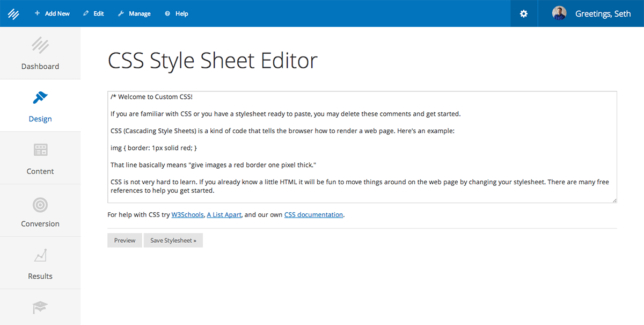Open the Conversion target icon
The image size is (644, 325).
coord(40,204)
